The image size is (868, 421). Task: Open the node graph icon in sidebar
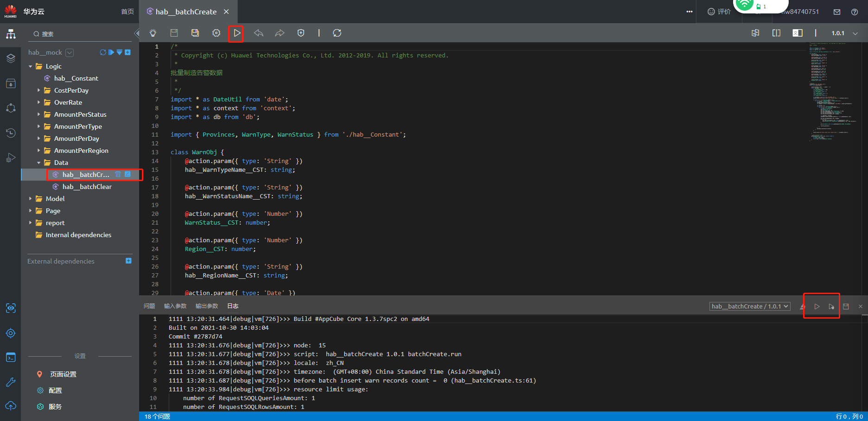[x=11, y=108]
